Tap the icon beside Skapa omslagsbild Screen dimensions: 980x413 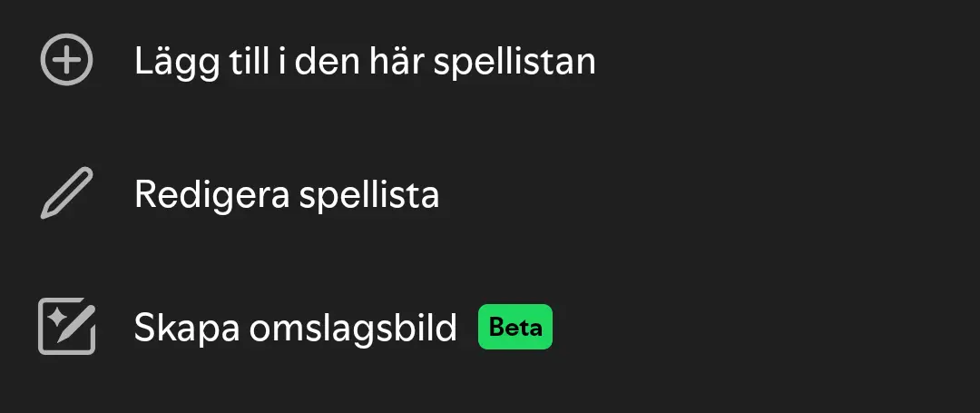click(66, 327)
